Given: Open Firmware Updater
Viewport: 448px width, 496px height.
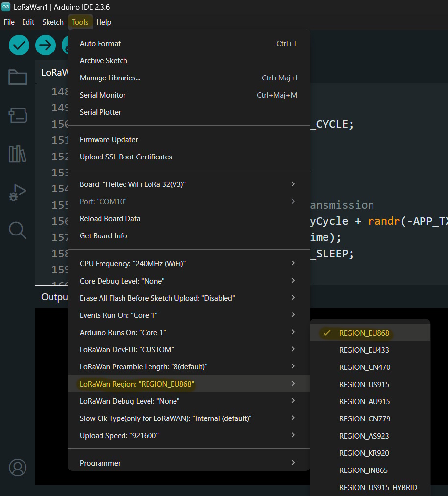Looking at the screenshot, I should 189,140.
